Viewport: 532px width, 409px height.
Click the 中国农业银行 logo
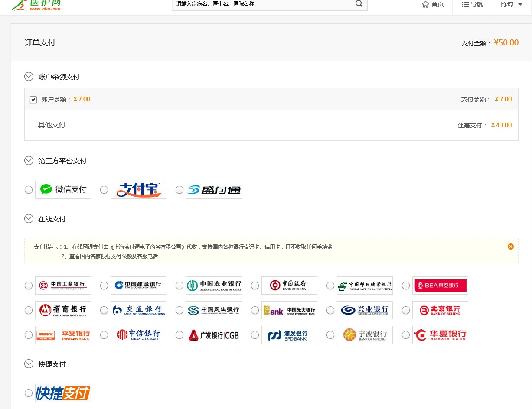[x=214, y=286]
